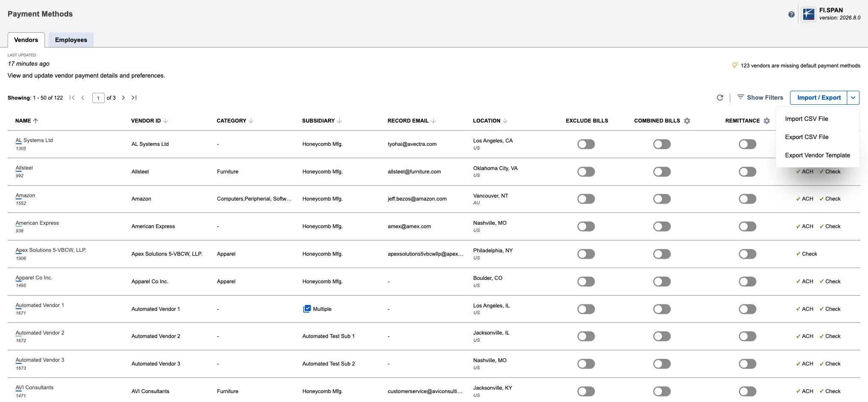
Task: Toggle Exclude Bills for Automated Vendor 2
Action: [x=586, y=336]
